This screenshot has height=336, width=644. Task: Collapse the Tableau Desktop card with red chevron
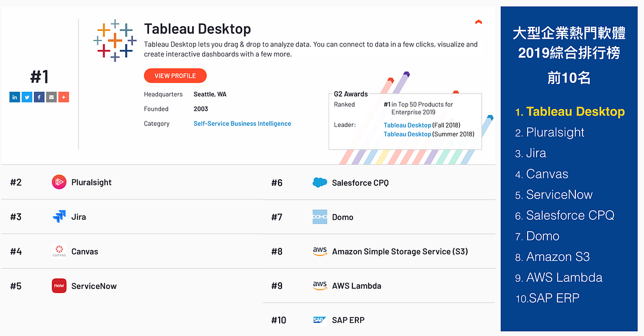478,22
